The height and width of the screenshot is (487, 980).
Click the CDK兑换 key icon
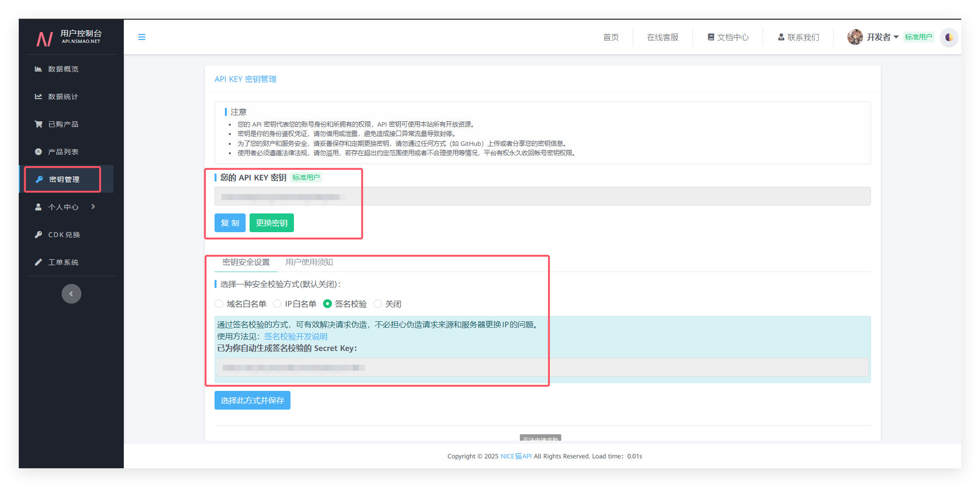pos(38,235)
